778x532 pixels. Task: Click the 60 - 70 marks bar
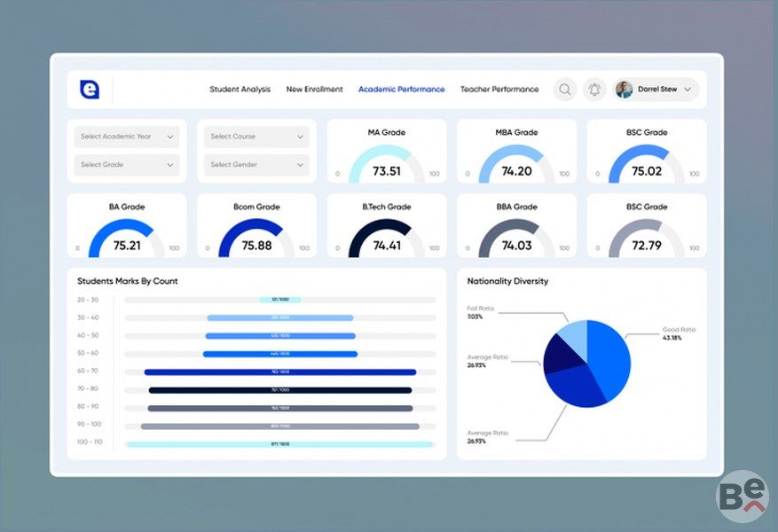pos(280,372)
